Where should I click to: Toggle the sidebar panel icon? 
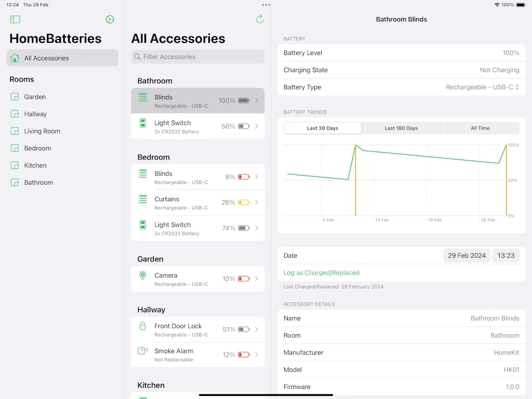(15, 19)
